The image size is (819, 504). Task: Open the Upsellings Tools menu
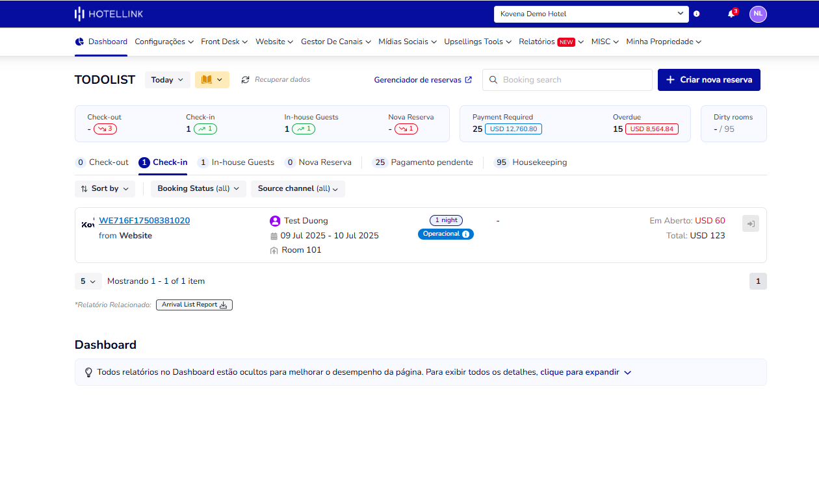[478, 42]
